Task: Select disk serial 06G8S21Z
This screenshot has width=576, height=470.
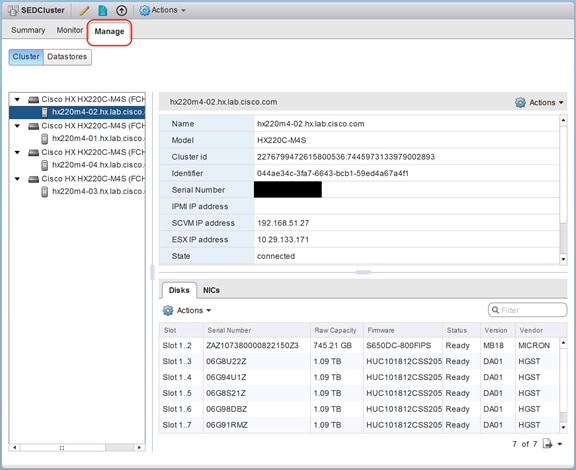Action: click(226, 393)
